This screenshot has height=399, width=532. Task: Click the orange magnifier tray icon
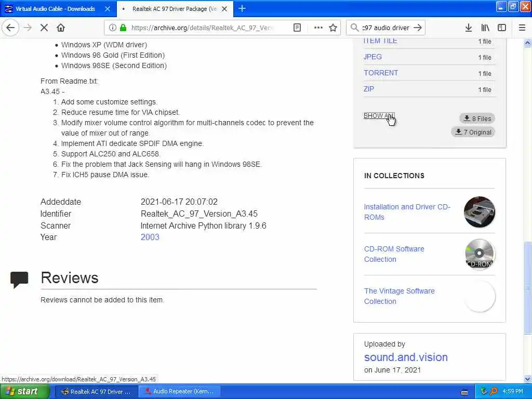494,392
